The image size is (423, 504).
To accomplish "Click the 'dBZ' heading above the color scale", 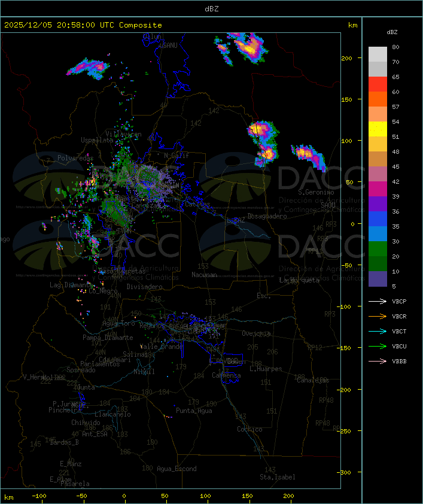I will click(x=392, y=32).
